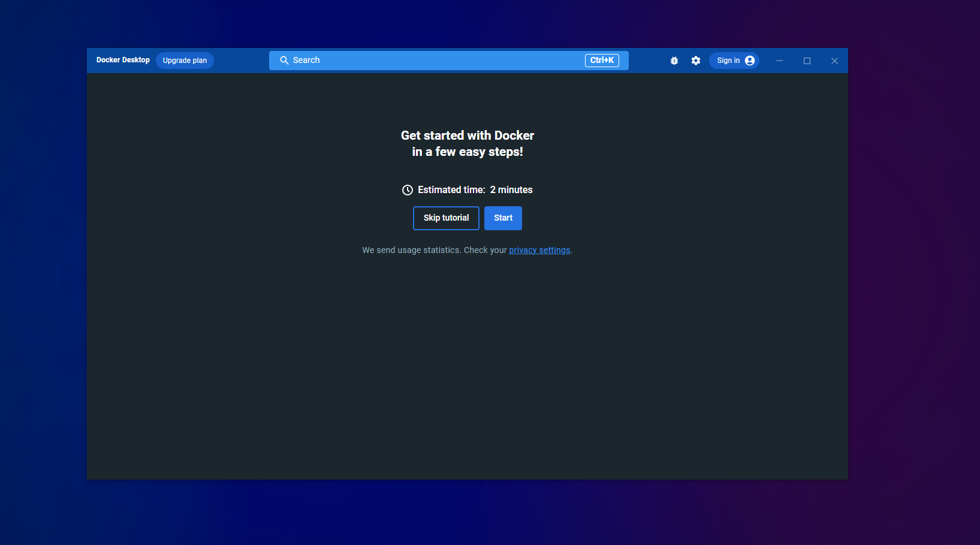
Task: Select the Docker Desktop label
Action: point(123,60)
